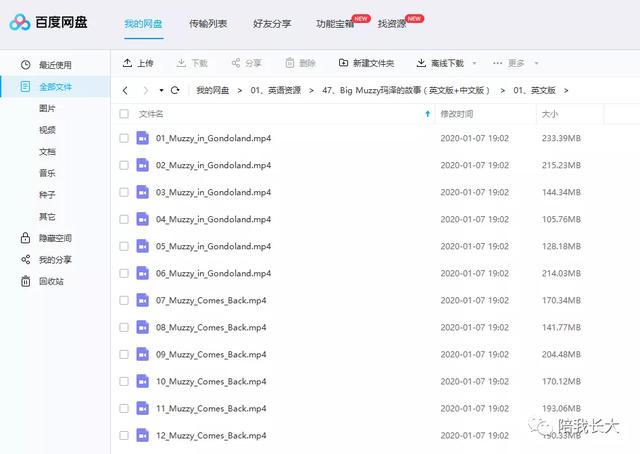Screen dimensions: 640x454
Task: Show the 图片 category
Action: 47,108
